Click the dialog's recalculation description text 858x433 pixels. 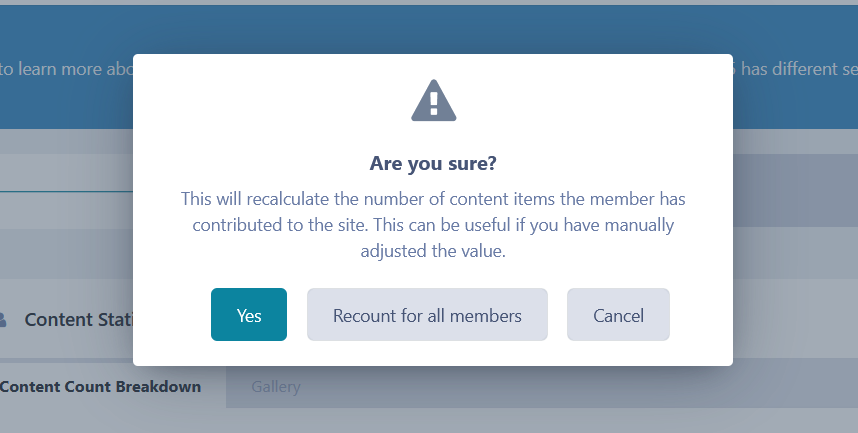(433, 225)
